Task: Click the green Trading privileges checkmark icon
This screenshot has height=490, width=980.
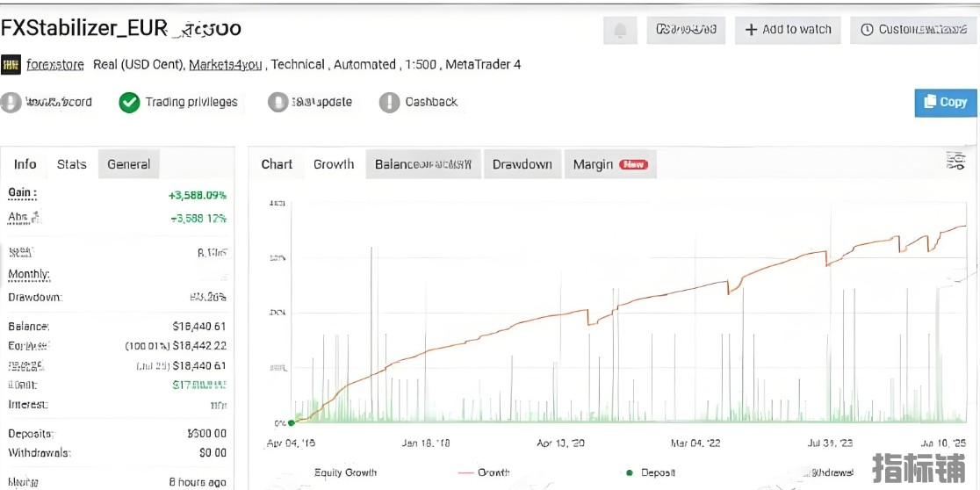Action: 129,103
